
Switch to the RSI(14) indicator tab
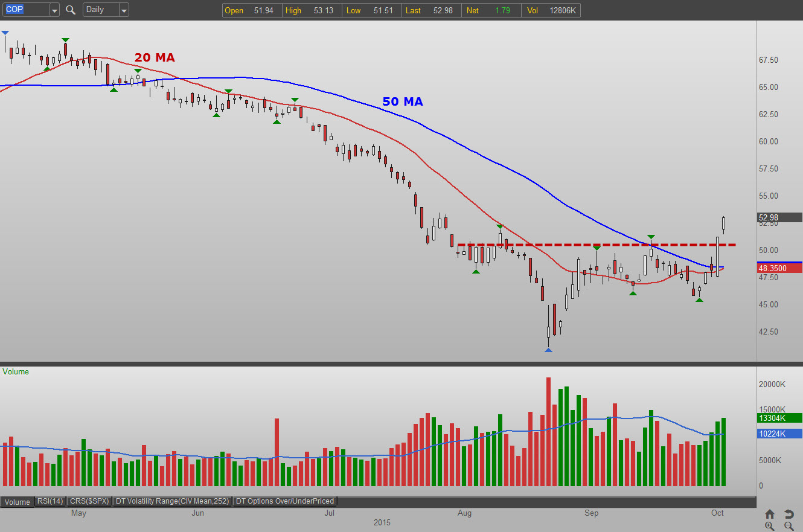click(x=50, y=501)
